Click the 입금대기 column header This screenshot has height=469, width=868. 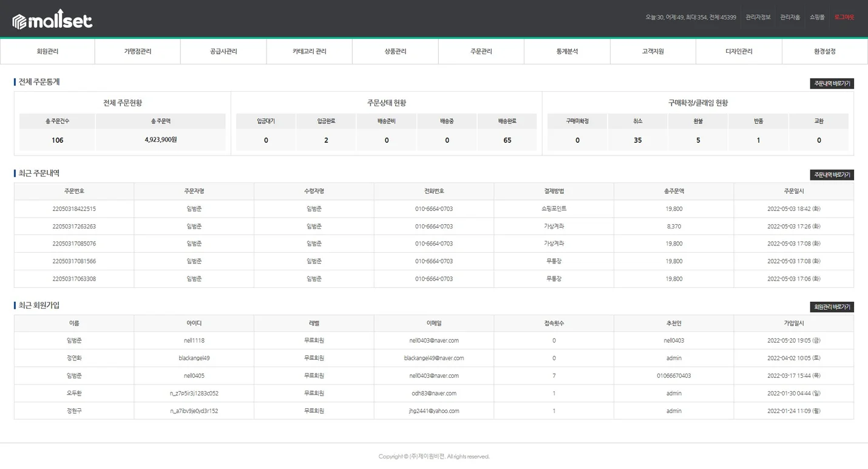coord(266,122)
